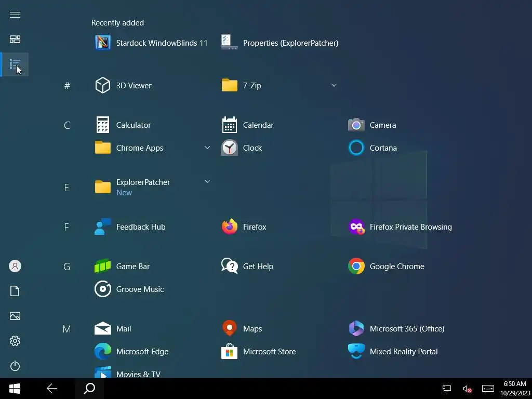Open the Mail envelope icon
This screenshot has height=399, width=532.
tap(102, 328)
